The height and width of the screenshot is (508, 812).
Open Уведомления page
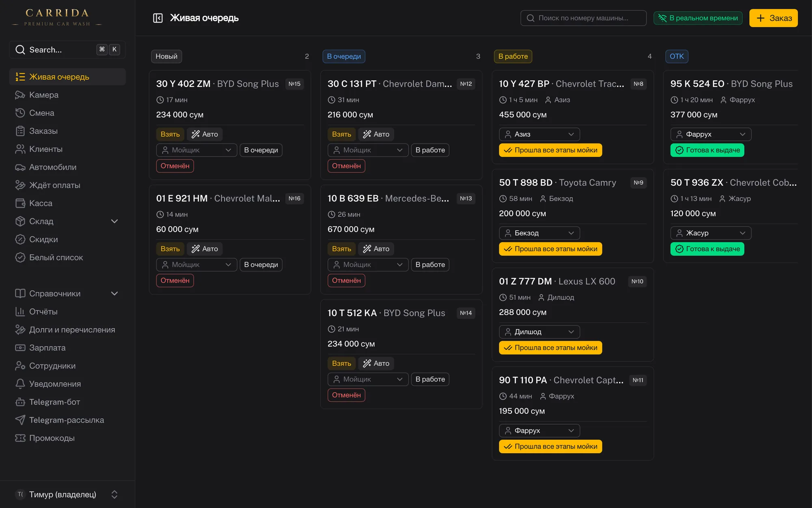pos(67,384)
